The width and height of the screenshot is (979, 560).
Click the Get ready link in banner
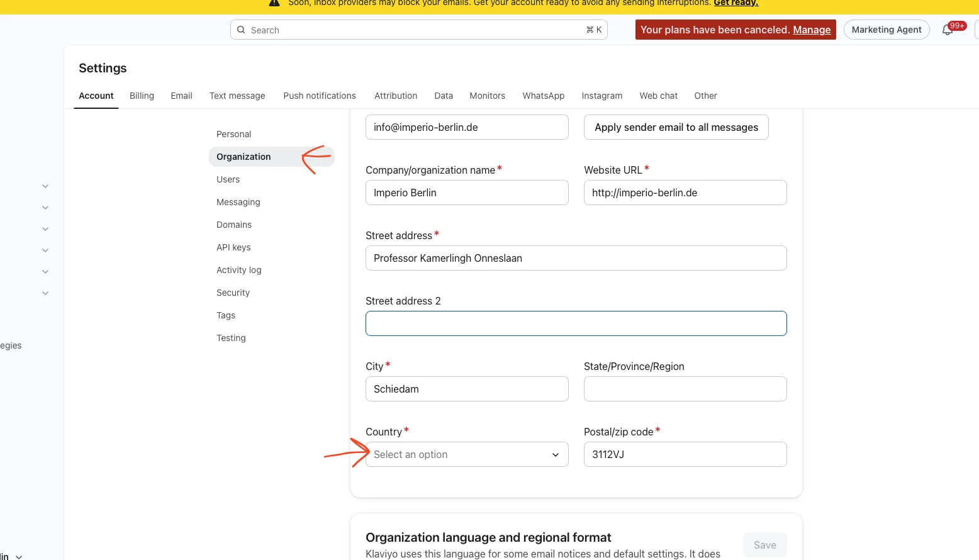pos(736,3)
